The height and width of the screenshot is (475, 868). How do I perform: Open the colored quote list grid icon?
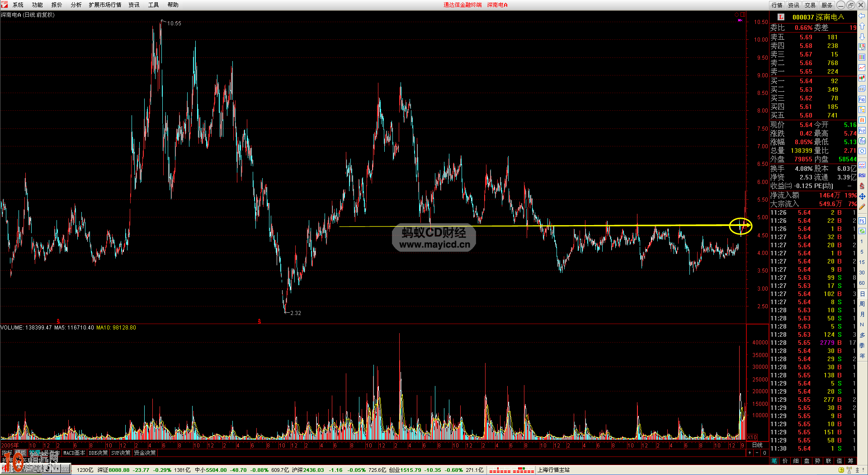pos(862,47)
